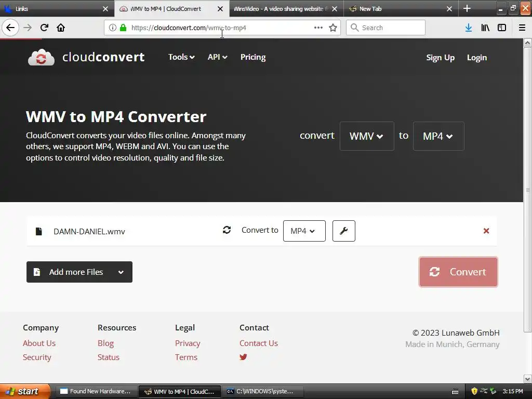Click the scrollbar up arrow
532x399 pixels.
point(528,43)
